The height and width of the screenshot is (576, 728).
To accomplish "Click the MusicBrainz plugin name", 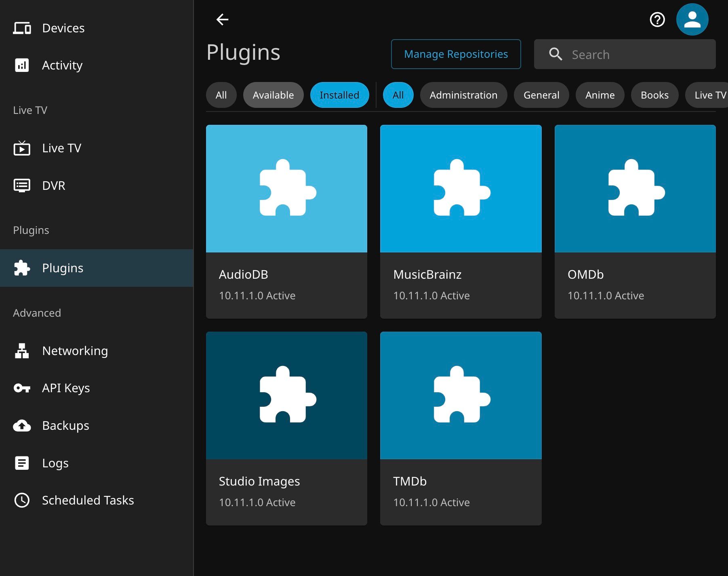I will coord(427,275).
